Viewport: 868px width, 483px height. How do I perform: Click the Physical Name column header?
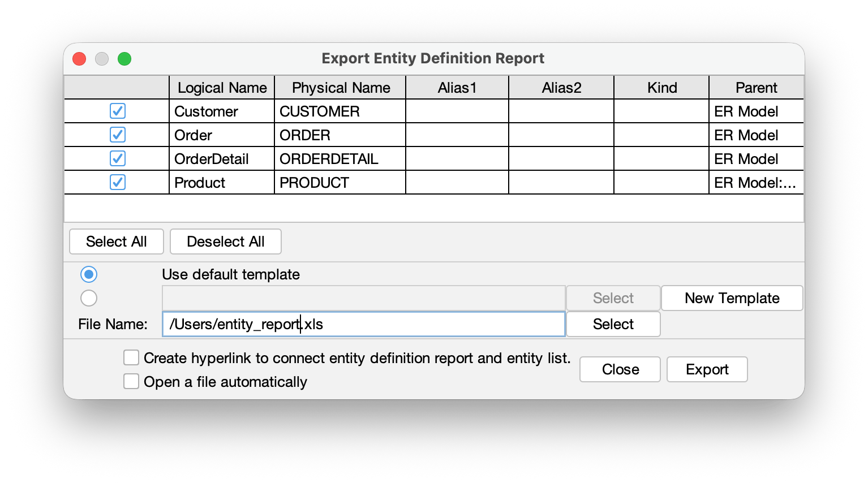[340, 87]
